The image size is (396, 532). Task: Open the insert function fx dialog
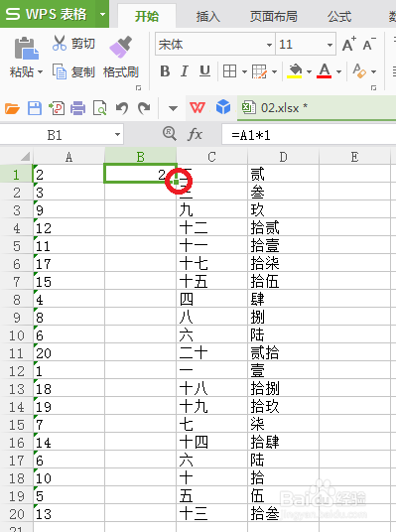[x=196, y=134]
